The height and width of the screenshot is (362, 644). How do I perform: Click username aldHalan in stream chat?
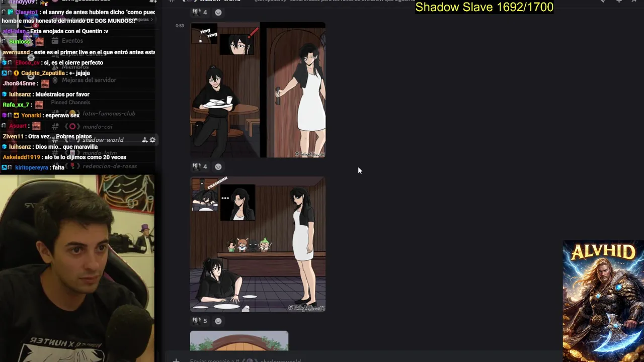pyautogui.click(x=15, y=31)
